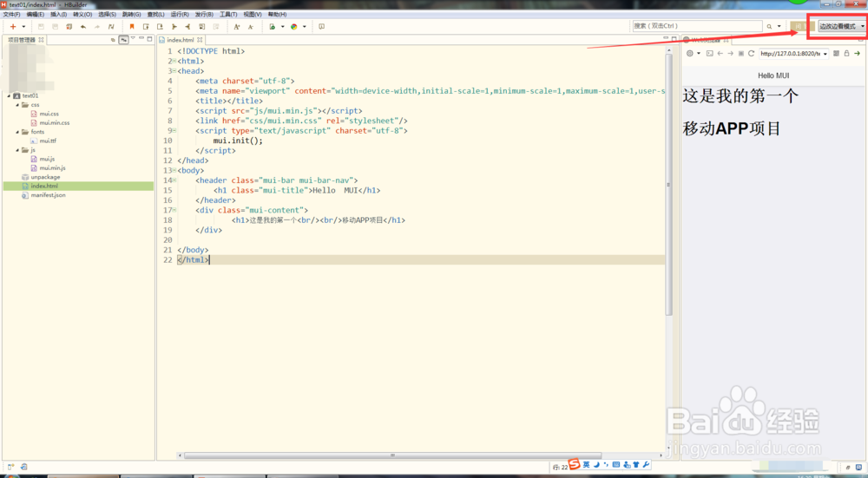Screen dimensions: 868x478
Task: Click the green run-on-device icon
Action: click(x=272, y=27)
